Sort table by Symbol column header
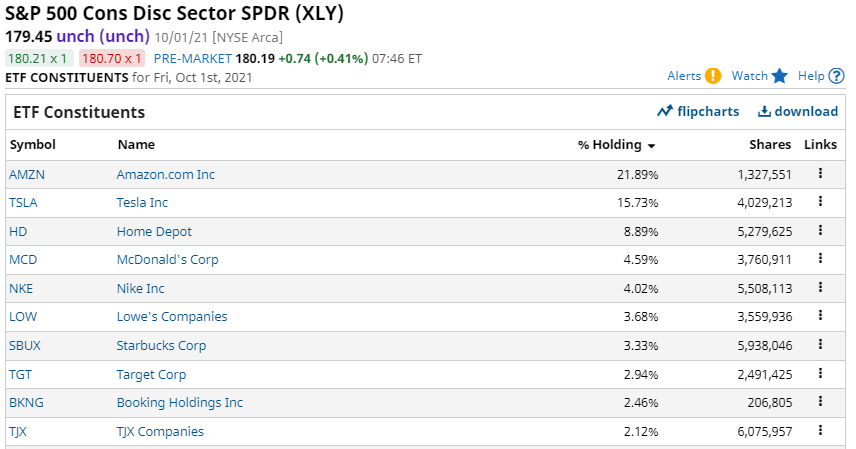 coord(33,145)
